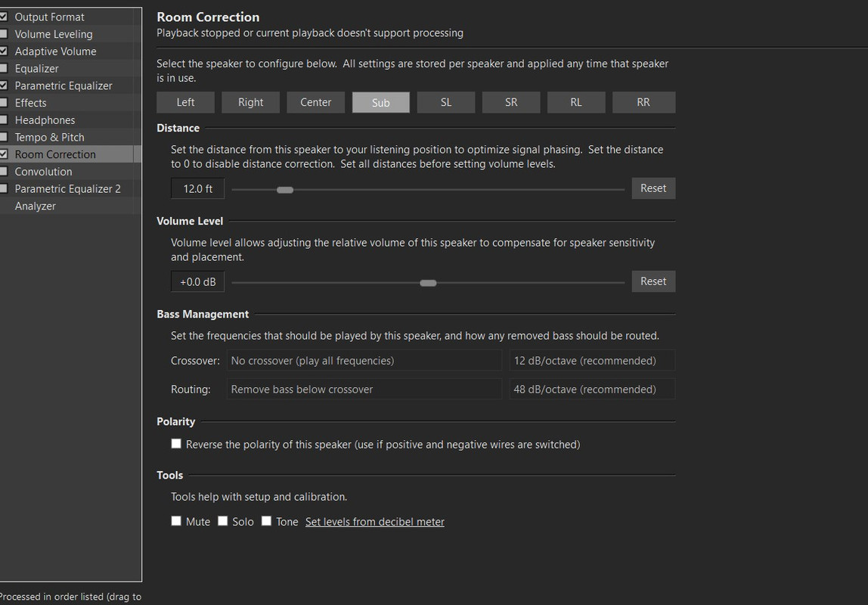Open the Crossover frequency dropdown
Screen dimensions: 868x605
coord(364,360)
